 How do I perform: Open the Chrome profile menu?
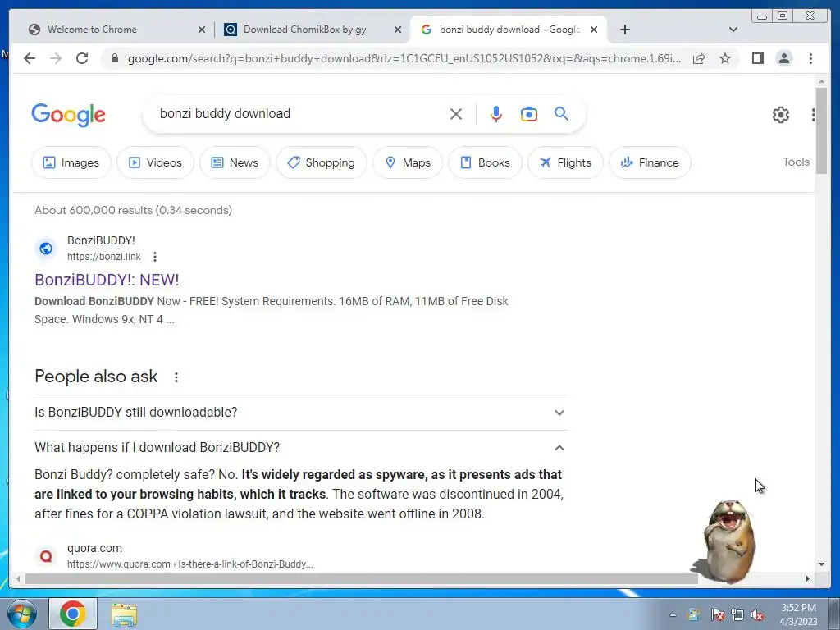[x=783, y=58]
